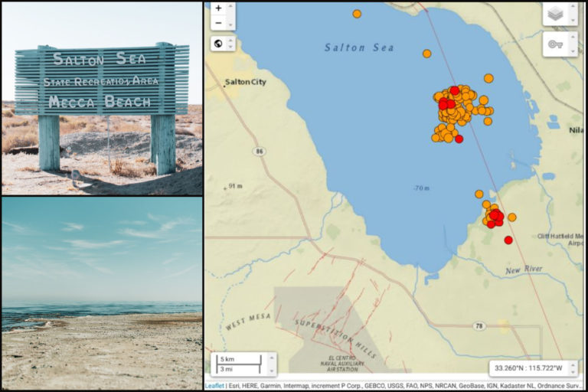Click the topmost orange earthquake marker
Image resolution: width=588 pixels, height=392 pixels.
357,14
